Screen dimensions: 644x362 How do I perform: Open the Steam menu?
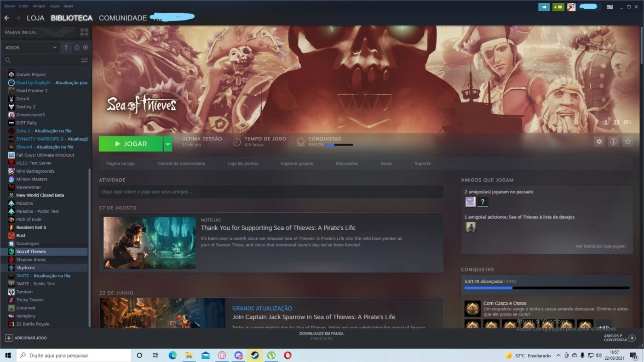(9, 6)
